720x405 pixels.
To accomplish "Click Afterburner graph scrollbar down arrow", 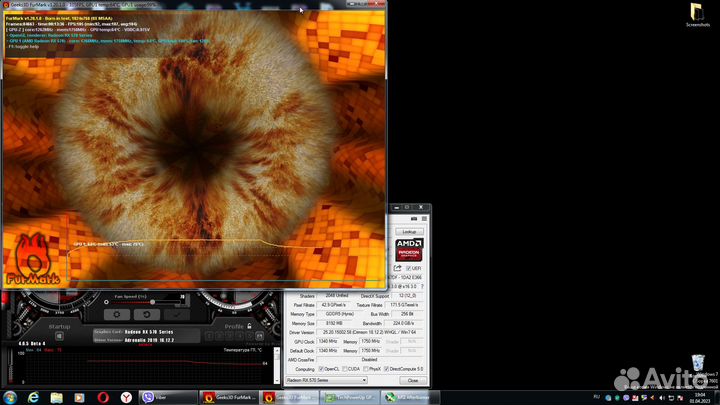I will click(276, 381).
